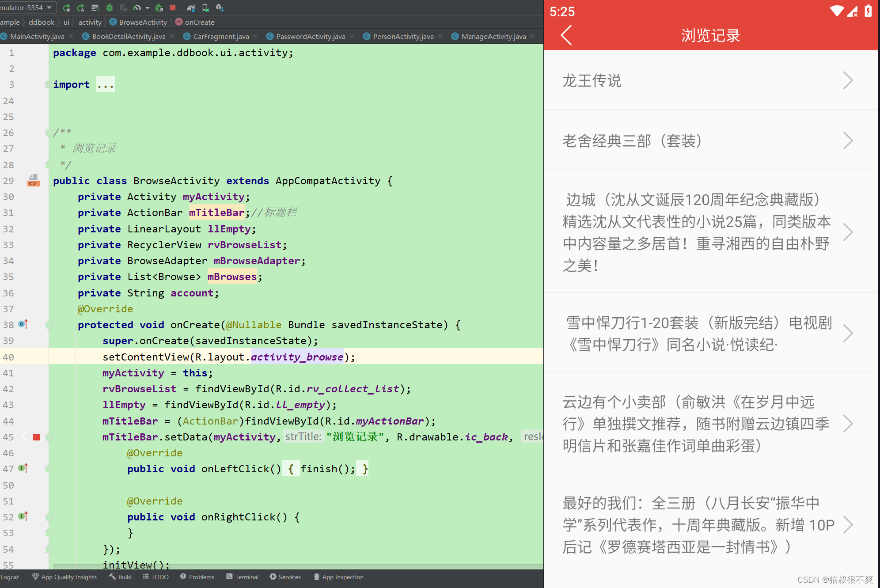Click the collapsed import ellipsis
This screenshot has width=880, height=588.
[106, 84]
